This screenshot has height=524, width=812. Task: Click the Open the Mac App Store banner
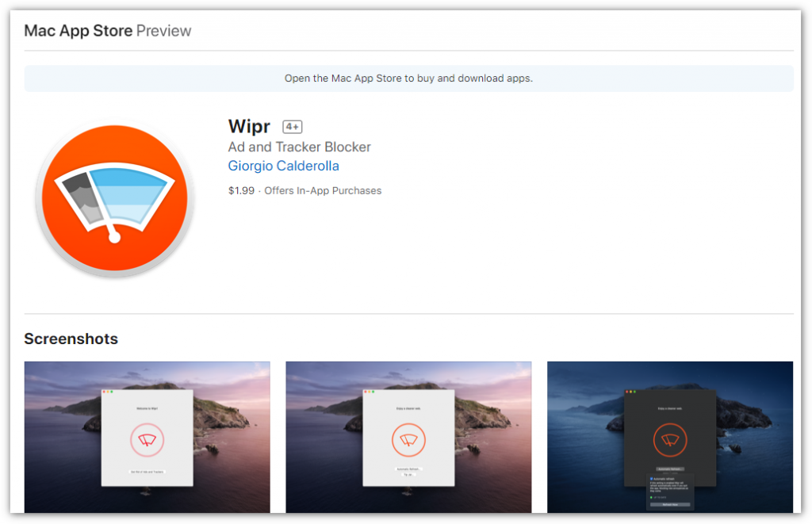point(408,78)
